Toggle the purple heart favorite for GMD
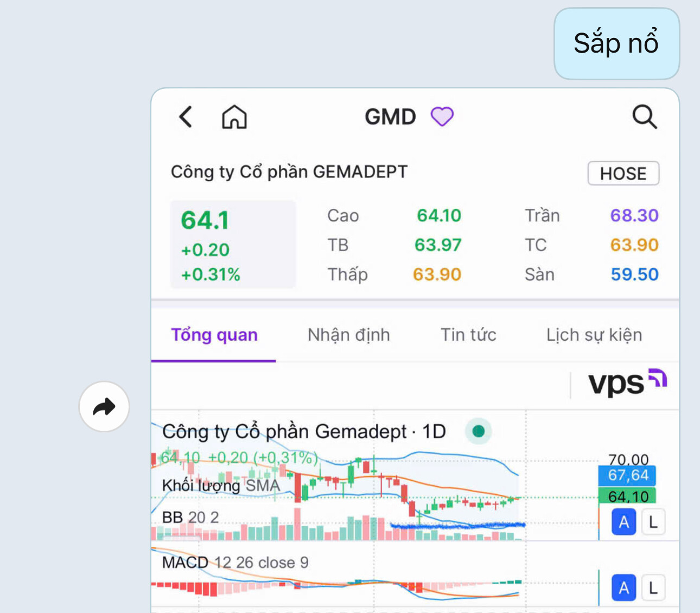 (442, 117)
